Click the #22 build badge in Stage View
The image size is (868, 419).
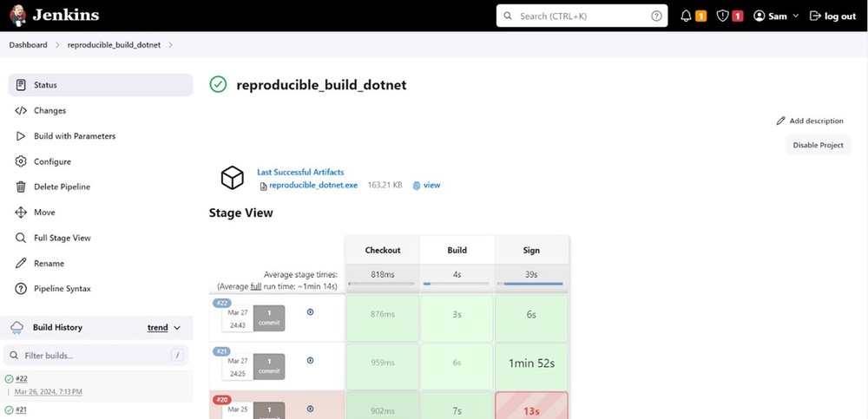[222, 303]
